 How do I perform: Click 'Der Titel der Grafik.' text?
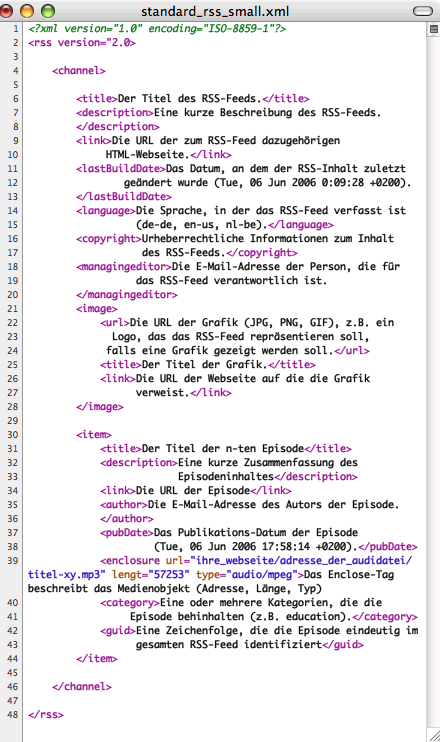click(204, 364)
